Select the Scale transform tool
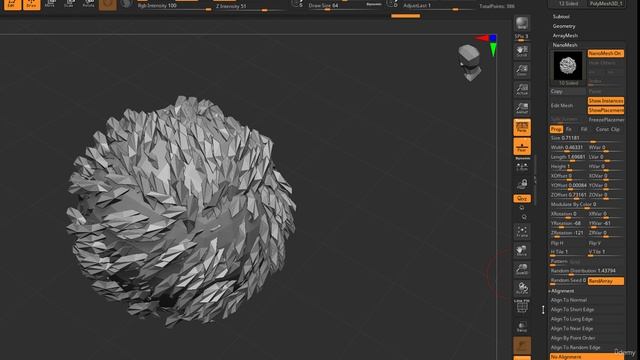The image size is (640, 360). pyautogui.click(x=69, y=4)
